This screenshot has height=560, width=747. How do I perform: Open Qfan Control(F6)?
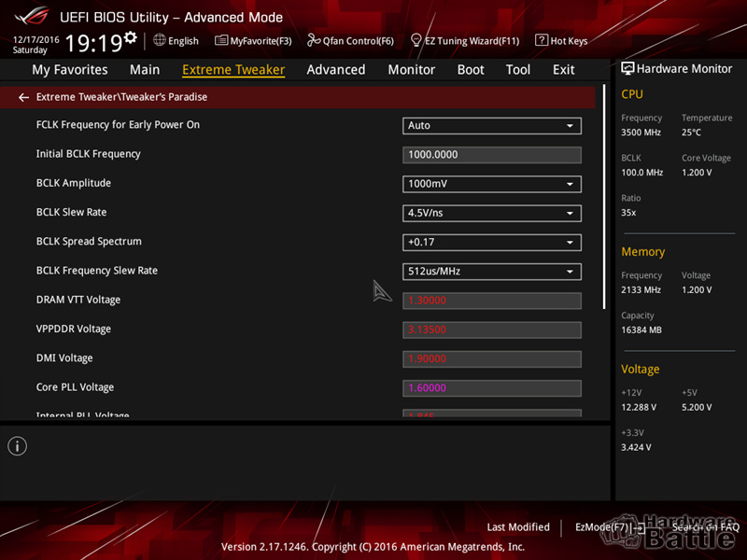pyautogui.click(x=351, y=41)
